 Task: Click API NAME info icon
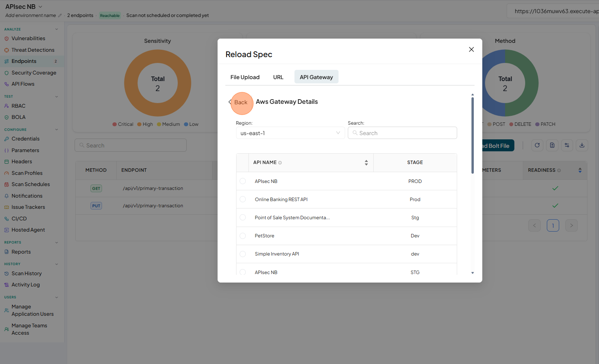tap(280, 163)
